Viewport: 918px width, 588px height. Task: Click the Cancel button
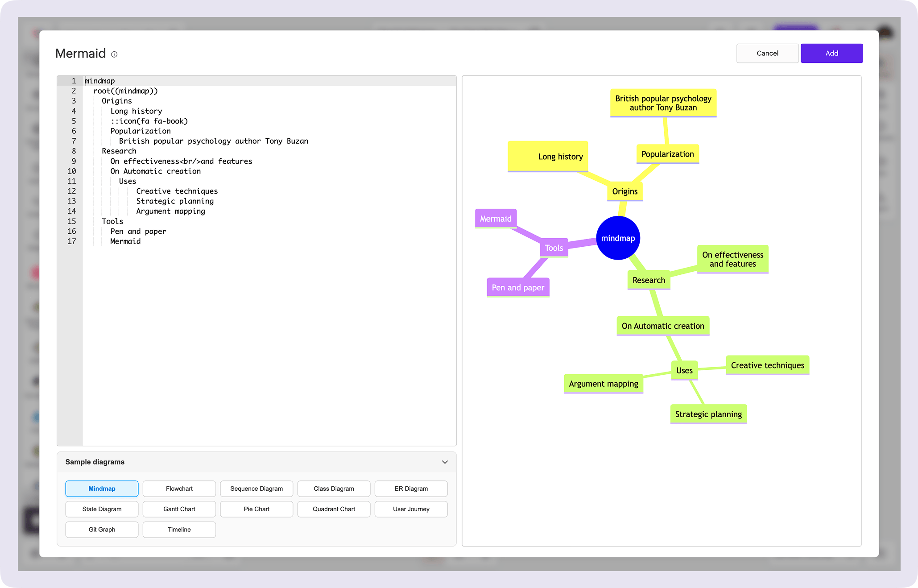pos(767,53)
